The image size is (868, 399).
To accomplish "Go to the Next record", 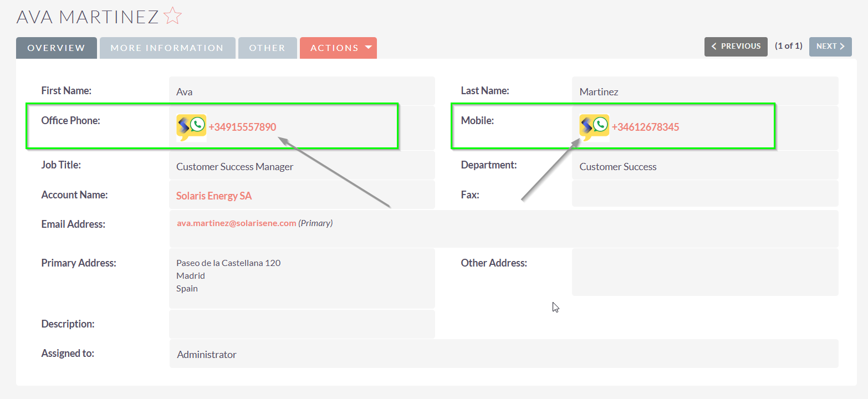I will 830,47.
